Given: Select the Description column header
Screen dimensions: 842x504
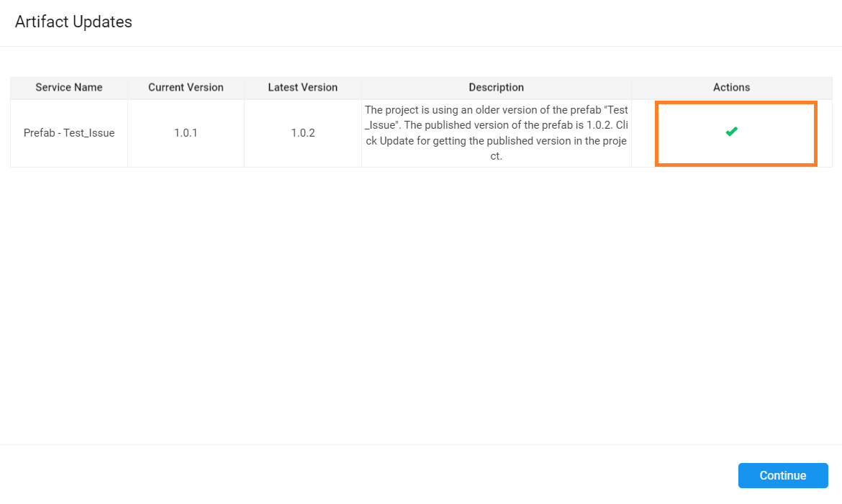Looking at the screenshot, I should tap(496, 88).
